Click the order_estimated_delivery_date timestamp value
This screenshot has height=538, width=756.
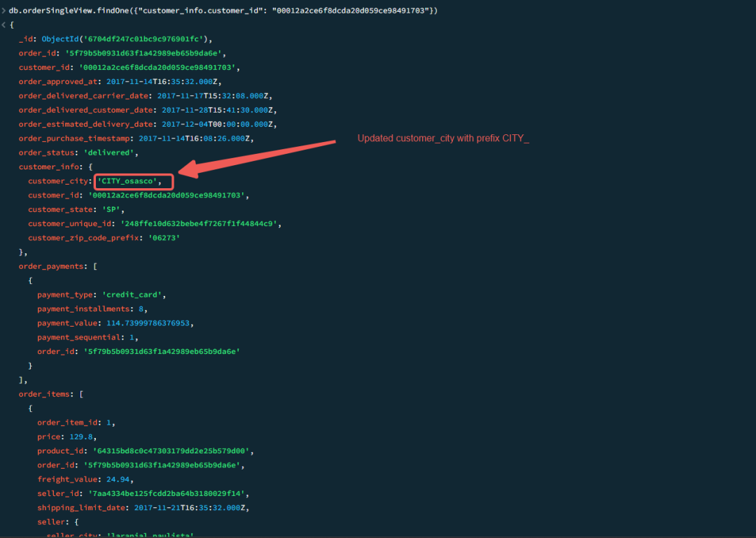(x=218, y=125)
